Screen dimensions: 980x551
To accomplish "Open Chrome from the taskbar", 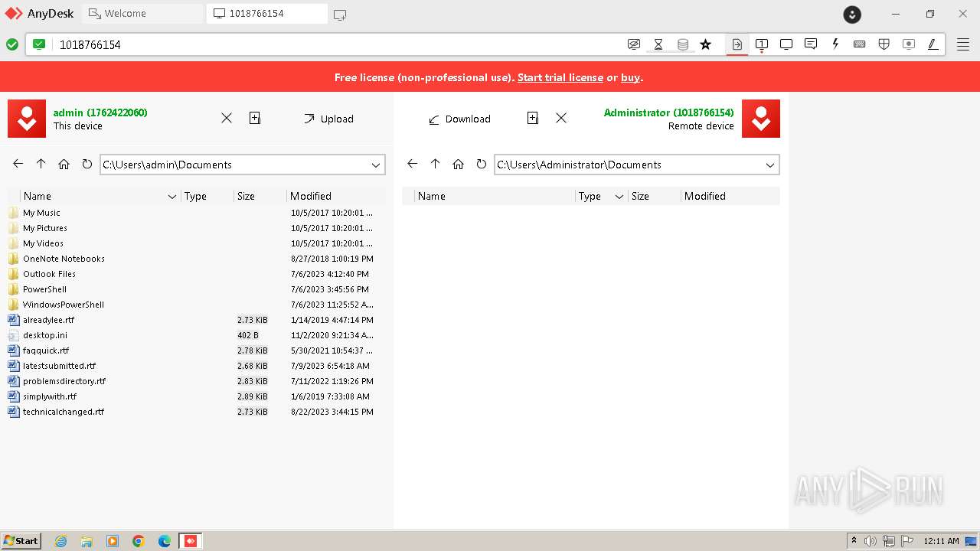I will click(x=139, y=541).
